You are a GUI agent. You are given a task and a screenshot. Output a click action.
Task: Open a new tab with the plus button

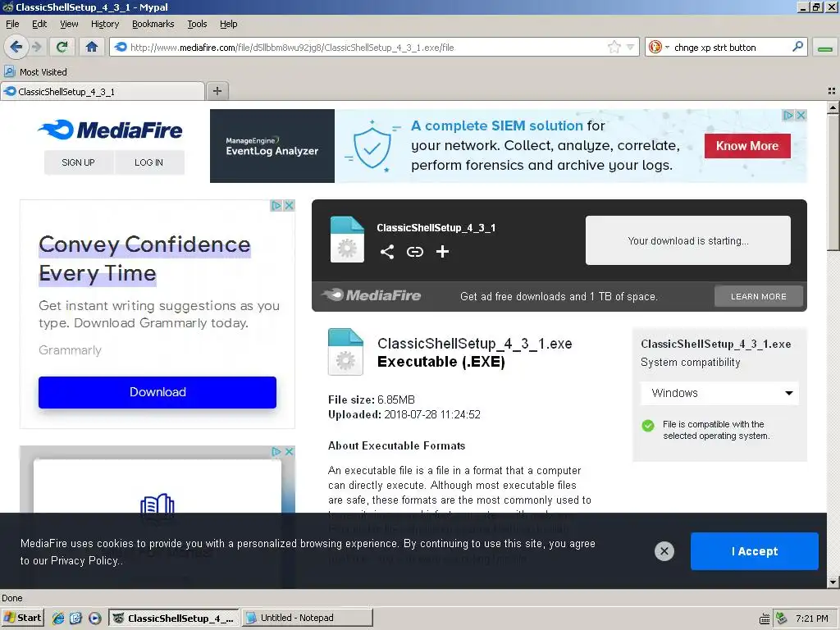click(x=217, y=91)
